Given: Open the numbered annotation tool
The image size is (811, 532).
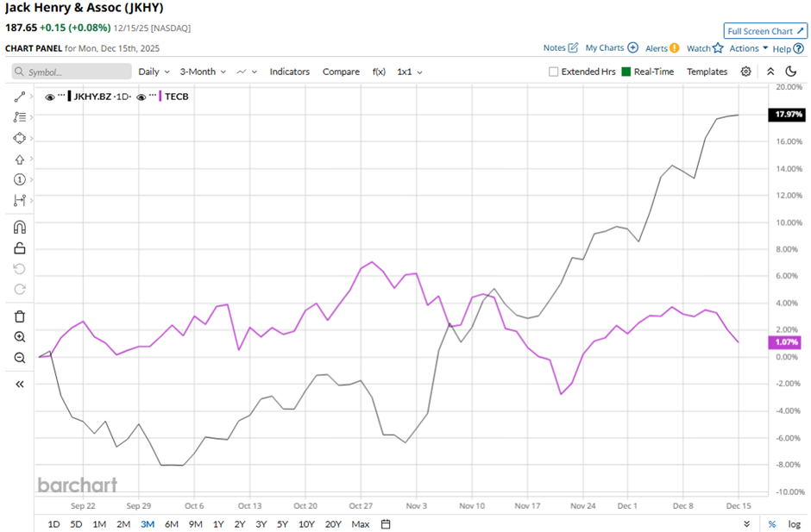Looking at the screenshot, I should (20, 179).
